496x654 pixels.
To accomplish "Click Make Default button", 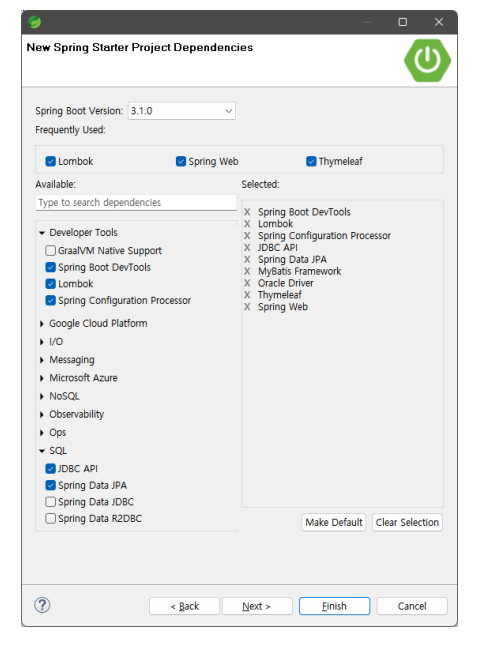I will [334, 522].
